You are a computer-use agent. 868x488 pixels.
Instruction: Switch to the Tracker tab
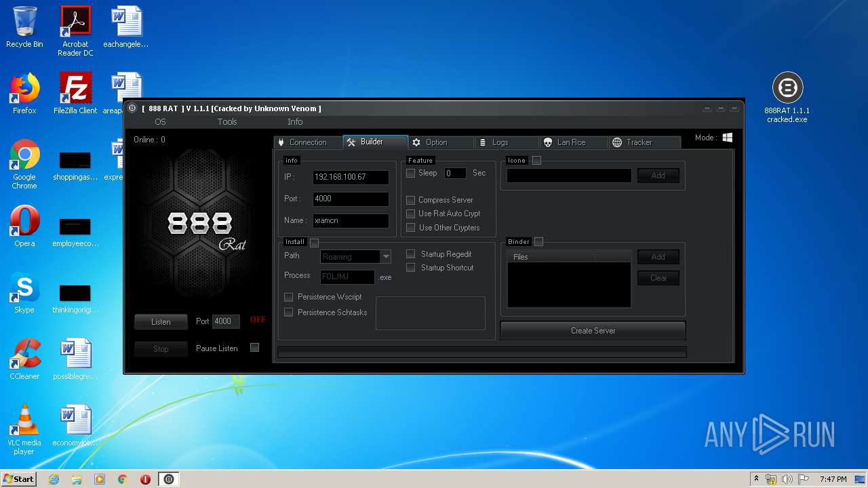(644, 142)
